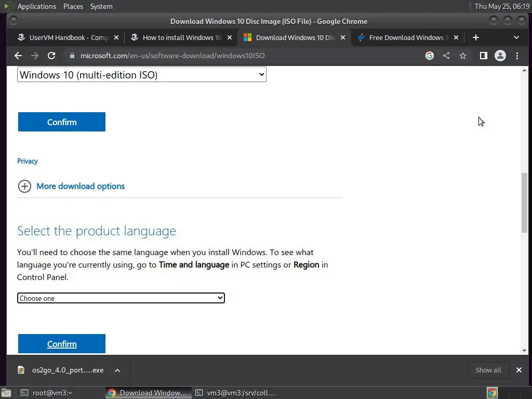Open a new browser tab
The width and height of the screenshot is (532, 399).
476,37
